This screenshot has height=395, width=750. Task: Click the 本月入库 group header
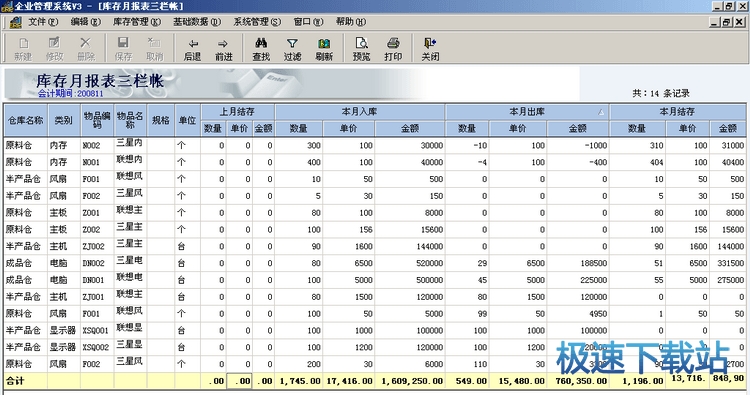[360, 112]
